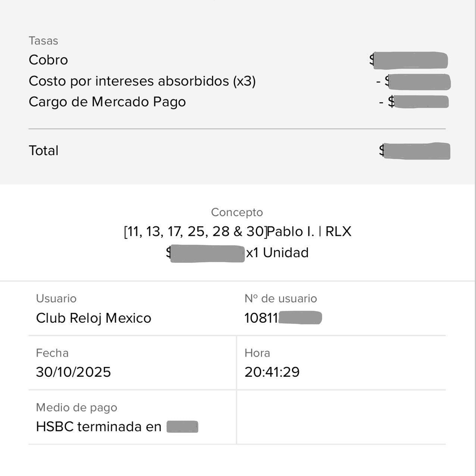
Task: Select the Pablo I. | RLX concept text
Action: click(x=309, y=232)
